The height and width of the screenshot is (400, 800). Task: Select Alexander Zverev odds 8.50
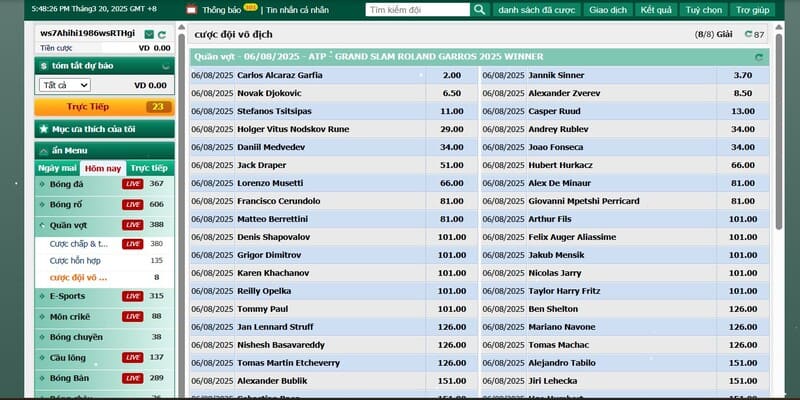[742, 93]
